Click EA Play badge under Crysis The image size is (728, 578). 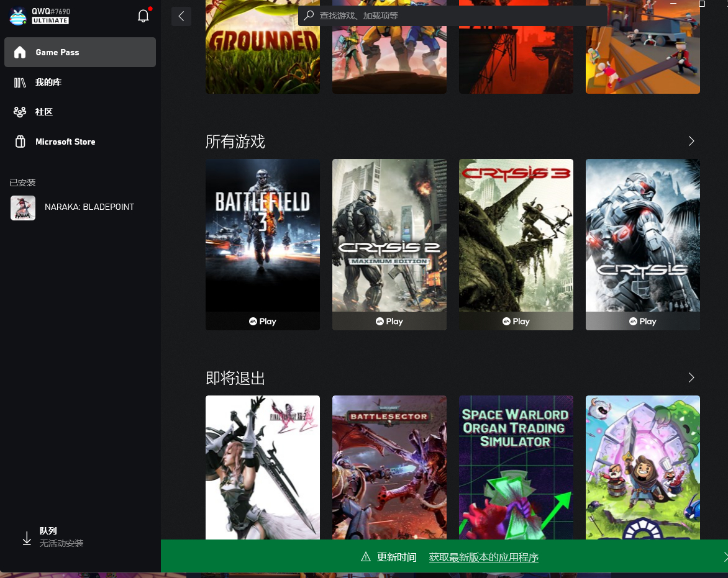[x=642, y=321]
